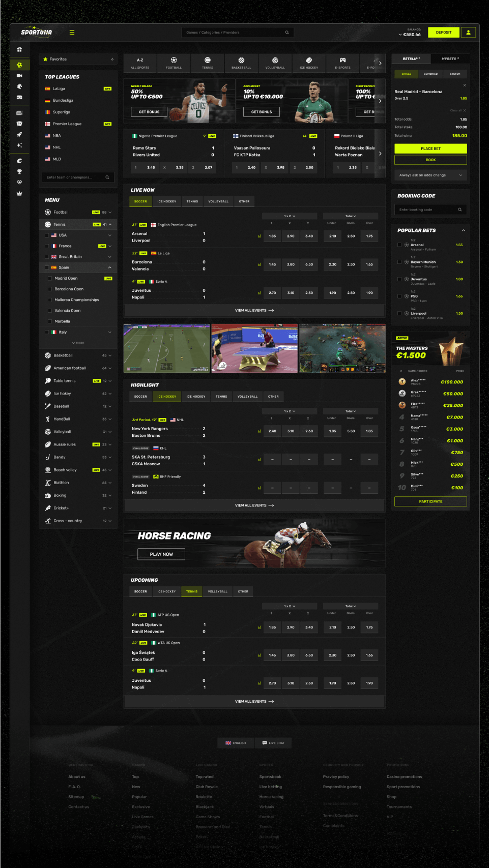Tick the Barcelona Open checkbox
489x868 pixels.
click(x=50, y=289)
